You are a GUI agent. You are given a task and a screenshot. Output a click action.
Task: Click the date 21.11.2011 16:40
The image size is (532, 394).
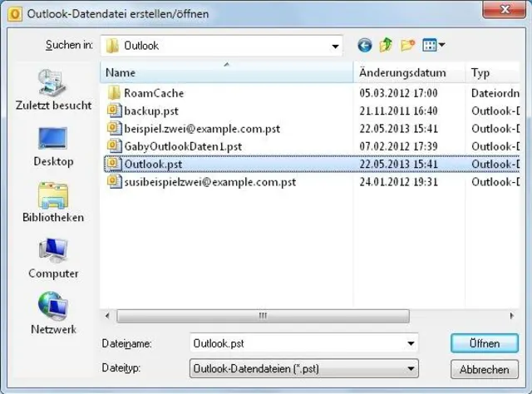pos(398,111)
